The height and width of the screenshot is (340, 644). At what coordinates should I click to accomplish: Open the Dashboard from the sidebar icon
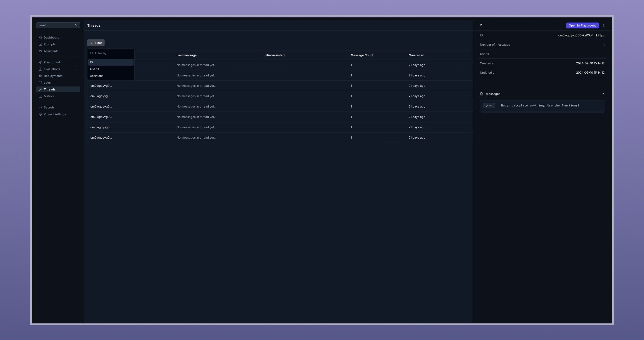40,38
